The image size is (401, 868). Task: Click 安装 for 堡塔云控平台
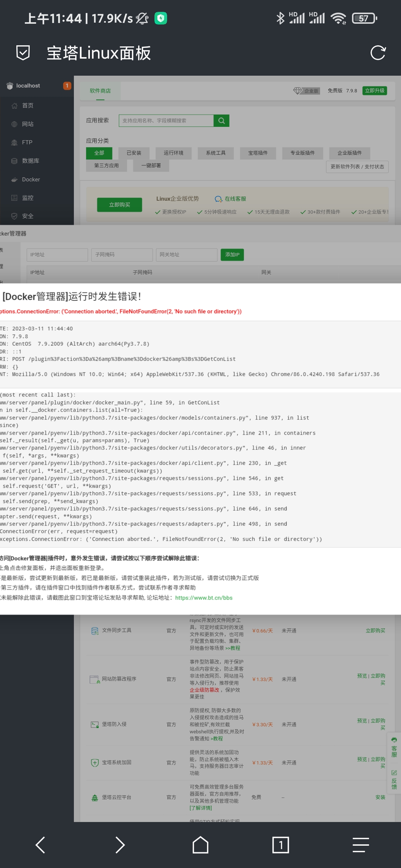tap(381, 797)
